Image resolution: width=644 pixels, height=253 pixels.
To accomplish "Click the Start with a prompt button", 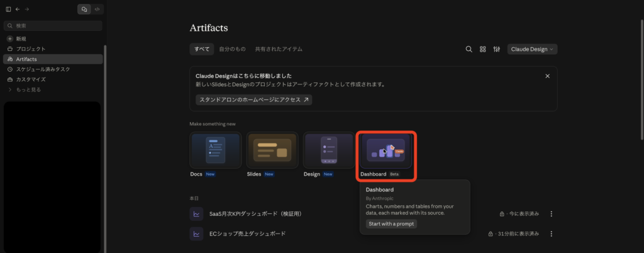I will [x=391, y=224].
